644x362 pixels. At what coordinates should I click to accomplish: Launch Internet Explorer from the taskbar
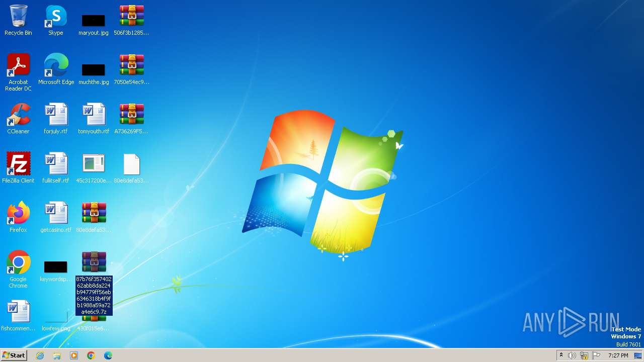(x=40, y=355)
